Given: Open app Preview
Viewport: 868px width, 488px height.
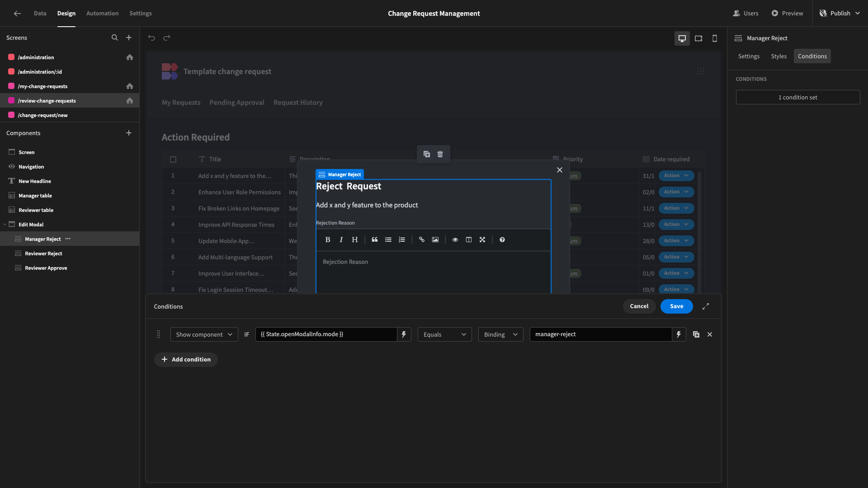Looking at the screenshot, I should (x=787, y=14).
